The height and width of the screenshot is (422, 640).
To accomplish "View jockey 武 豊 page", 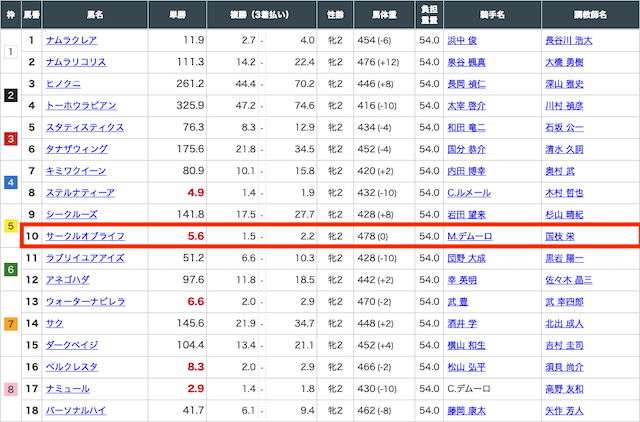I will 460,301.
